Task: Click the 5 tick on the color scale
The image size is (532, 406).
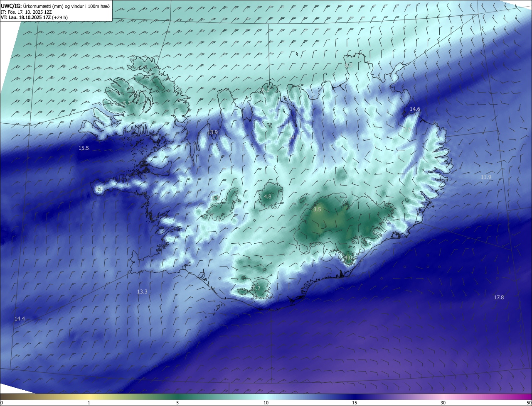Action: click(x=177, y=403)
